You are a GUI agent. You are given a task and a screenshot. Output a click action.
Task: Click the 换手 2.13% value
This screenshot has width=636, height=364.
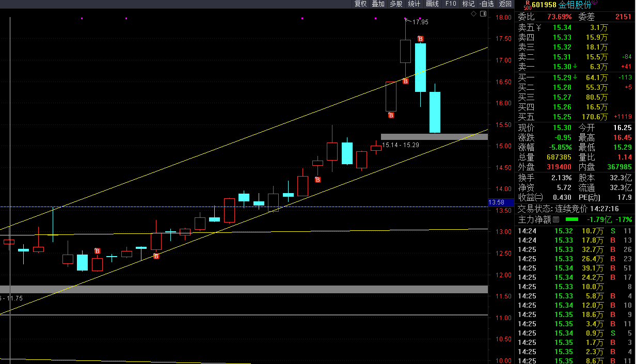coord(562,177)
